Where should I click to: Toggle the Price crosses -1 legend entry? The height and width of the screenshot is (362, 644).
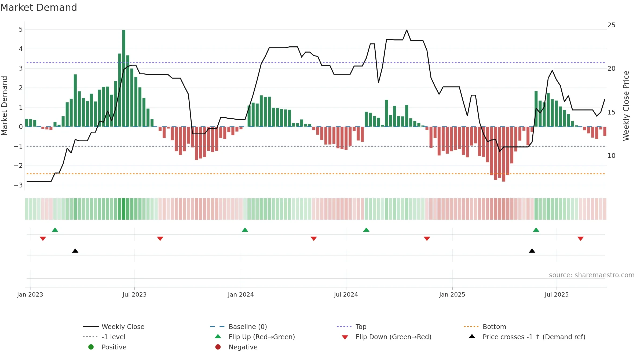[x=527, y=337]
